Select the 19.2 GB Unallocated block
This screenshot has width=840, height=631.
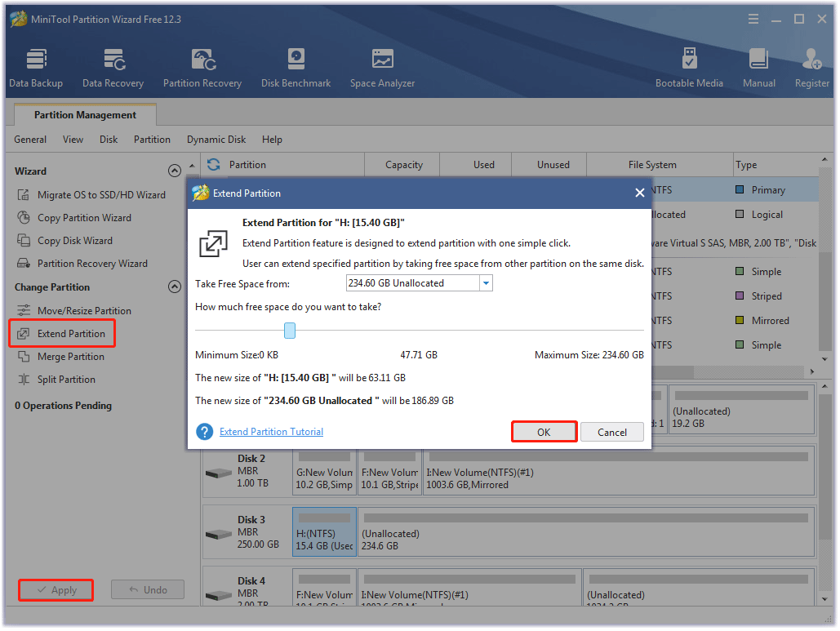click(x=741, y=410)
